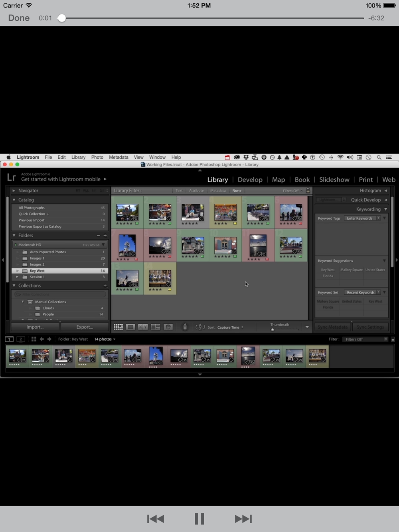Click video playback progress scrubber

61,18
